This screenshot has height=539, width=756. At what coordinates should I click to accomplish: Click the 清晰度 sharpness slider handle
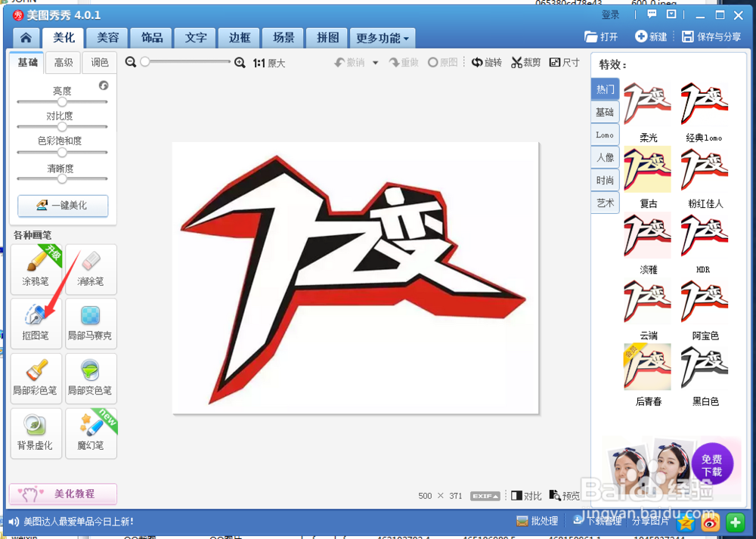coord(62,179)
